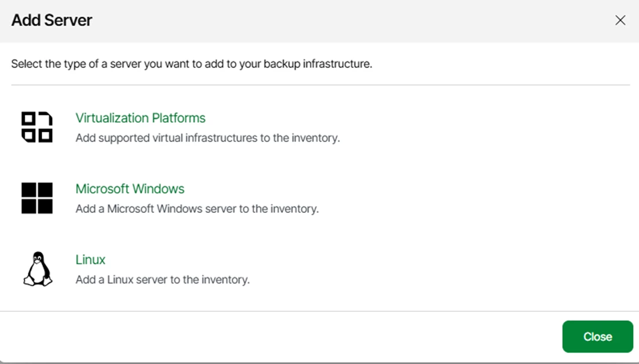Click the Linux penguin icon
Screen dimensions: 639x364
[38, 269]
